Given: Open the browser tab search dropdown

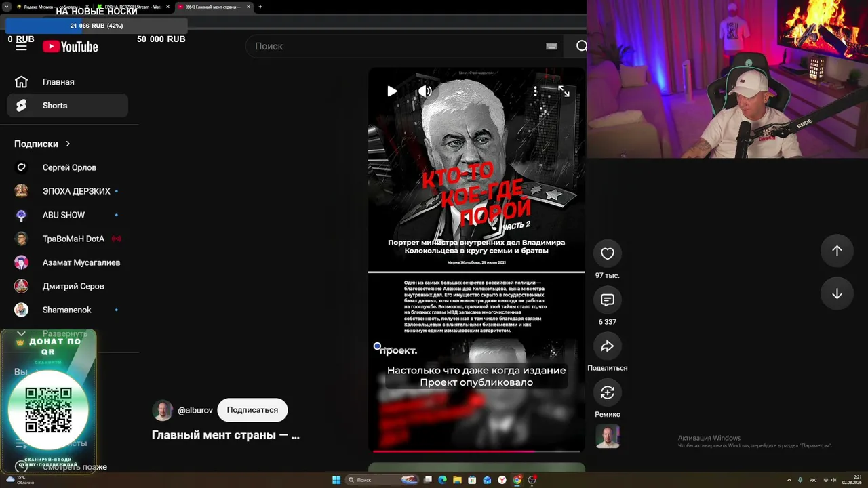Looking at the screenshot, I should point(7,7).
